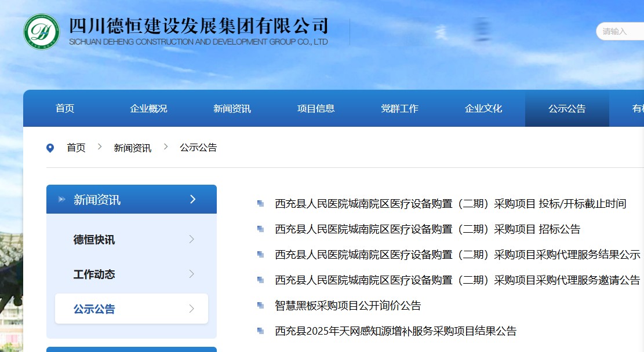Expand the 新闻资讯 sidebar header chevron
This screenshot has width=644, height=352.
[x=193, y=199]
